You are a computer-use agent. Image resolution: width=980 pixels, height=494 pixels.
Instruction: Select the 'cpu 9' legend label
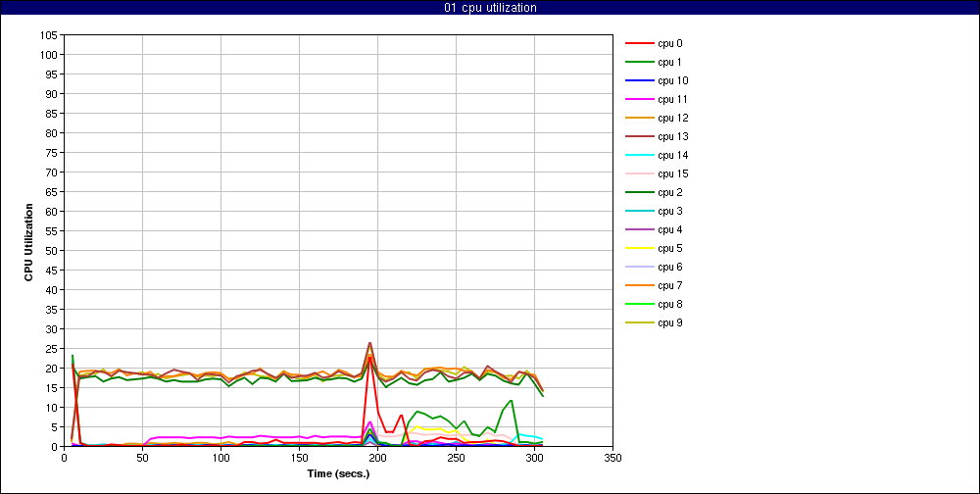[670, 323]
